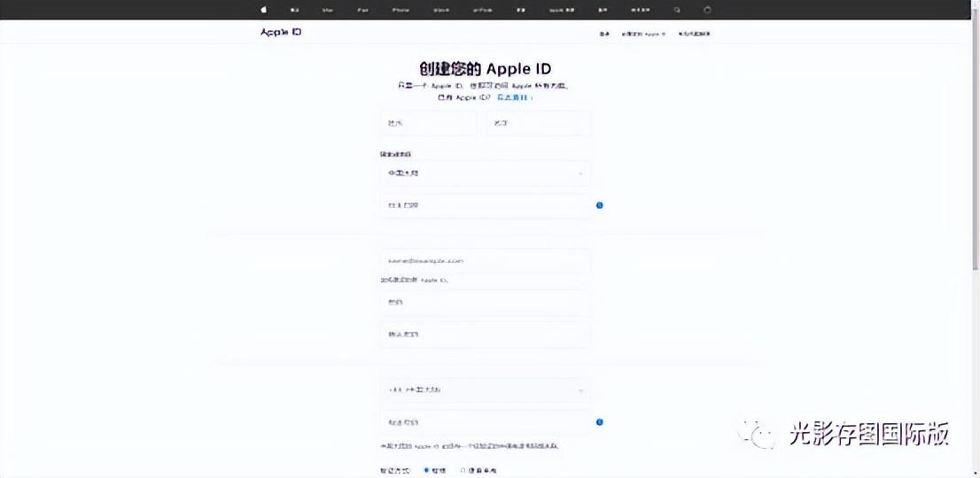Click the info icon beside the birthday field

599,205
